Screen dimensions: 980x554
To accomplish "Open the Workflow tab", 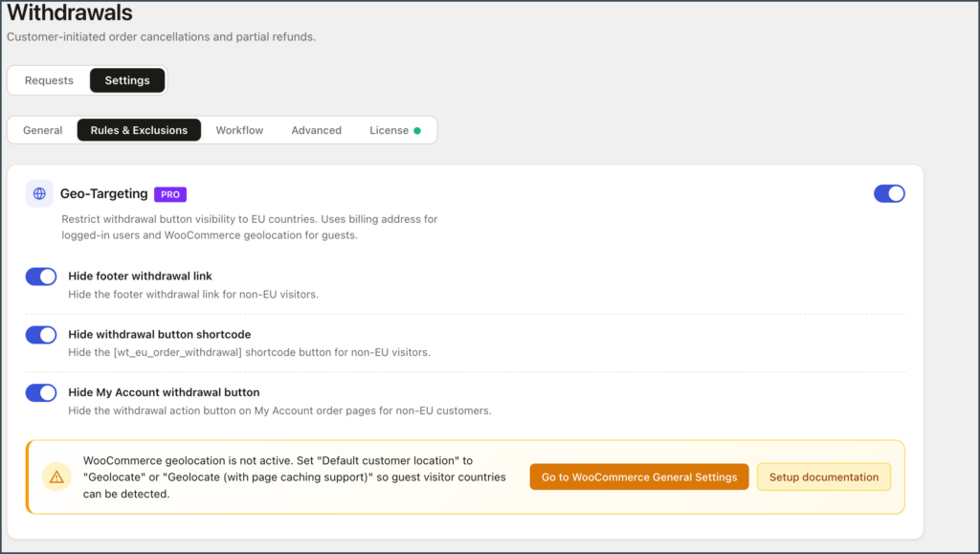I will (x=239, y=130).
